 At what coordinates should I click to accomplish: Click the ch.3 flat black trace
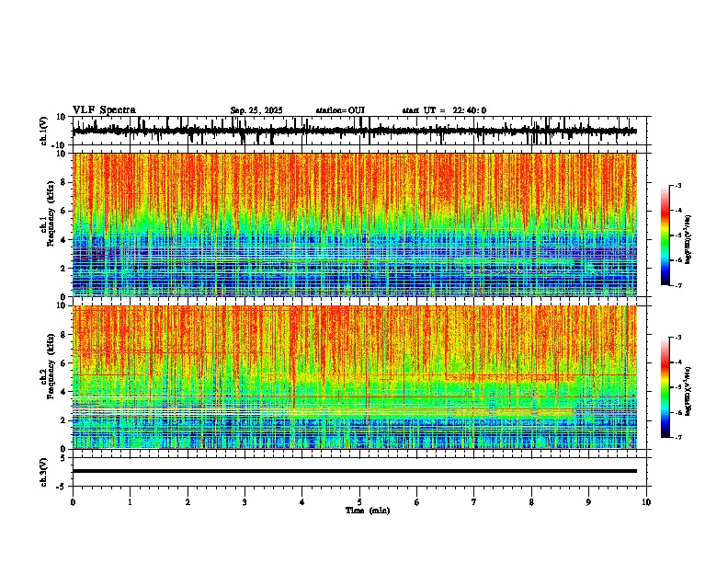coord(355,471)
